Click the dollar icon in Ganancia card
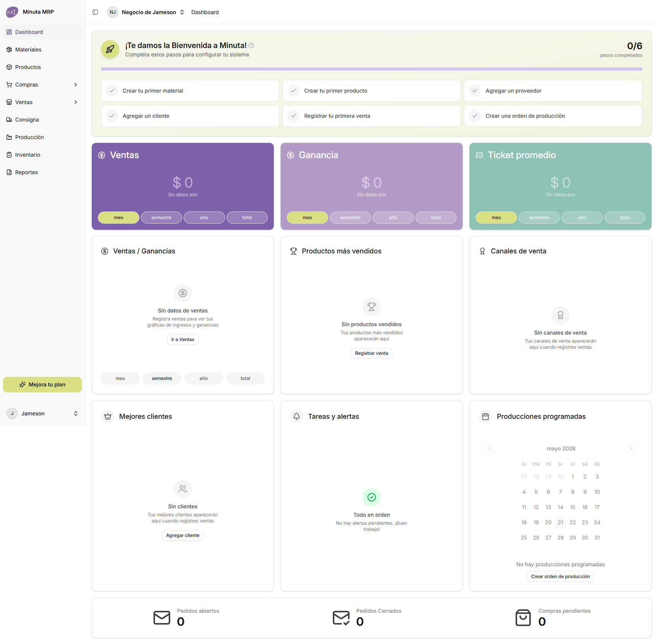Viewport: 658px width, 644px height. 291,155
